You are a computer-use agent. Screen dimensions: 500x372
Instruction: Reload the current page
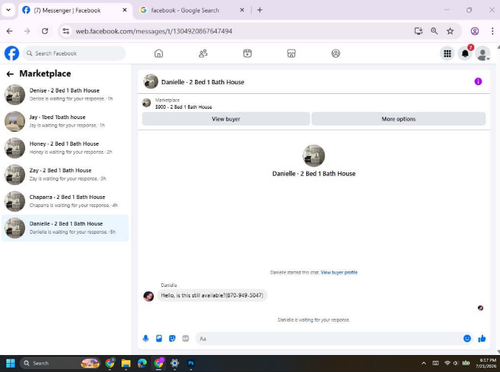coord(45,31)
